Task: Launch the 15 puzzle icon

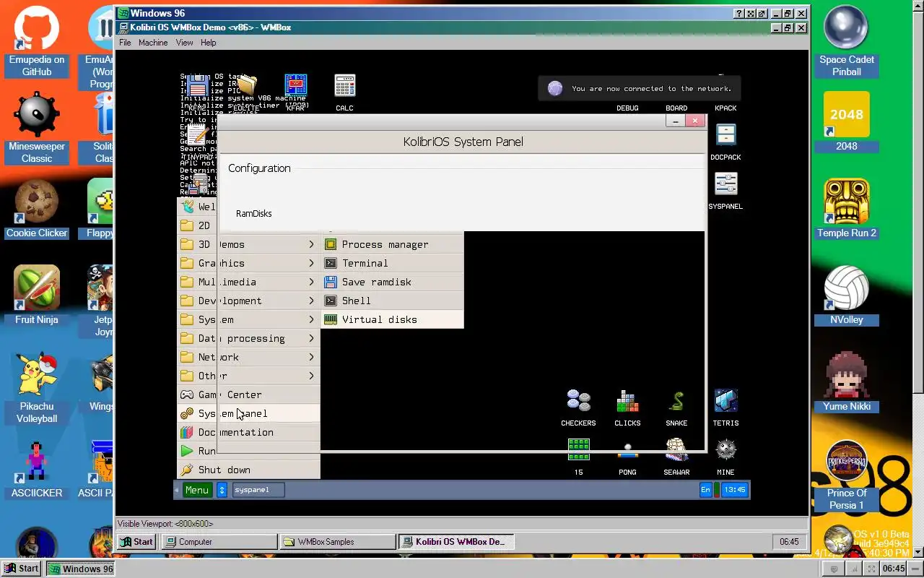Action: 578,456
